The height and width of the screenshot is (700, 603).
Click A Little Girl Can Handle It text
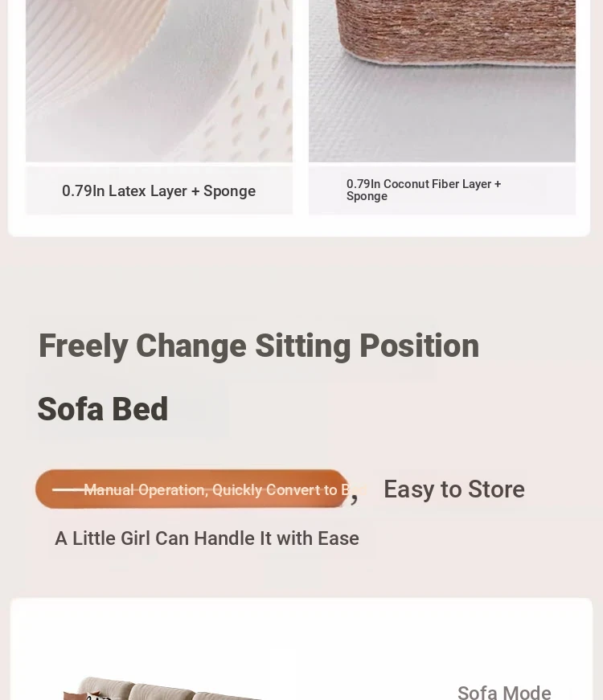click(207, 538)
